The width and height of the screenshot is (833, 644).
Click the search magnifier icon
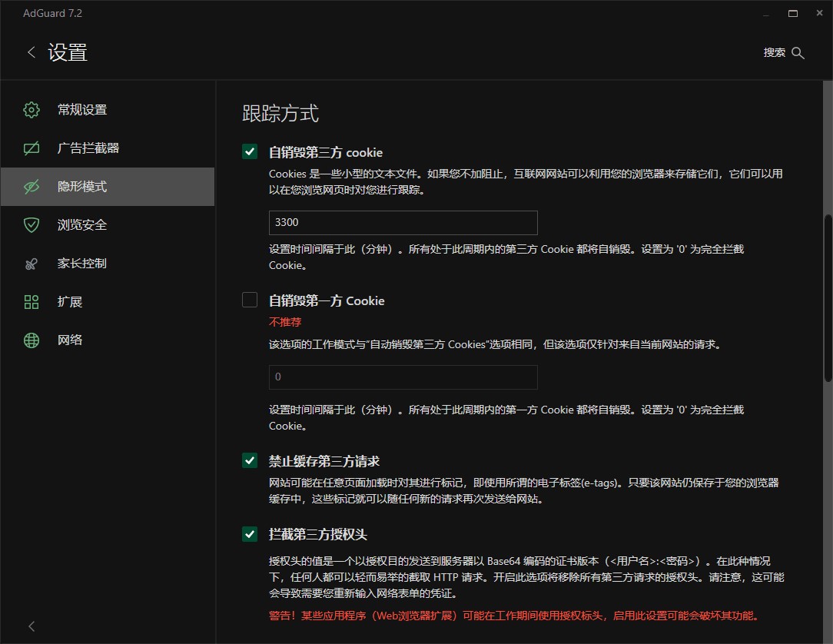pos(798,53)
